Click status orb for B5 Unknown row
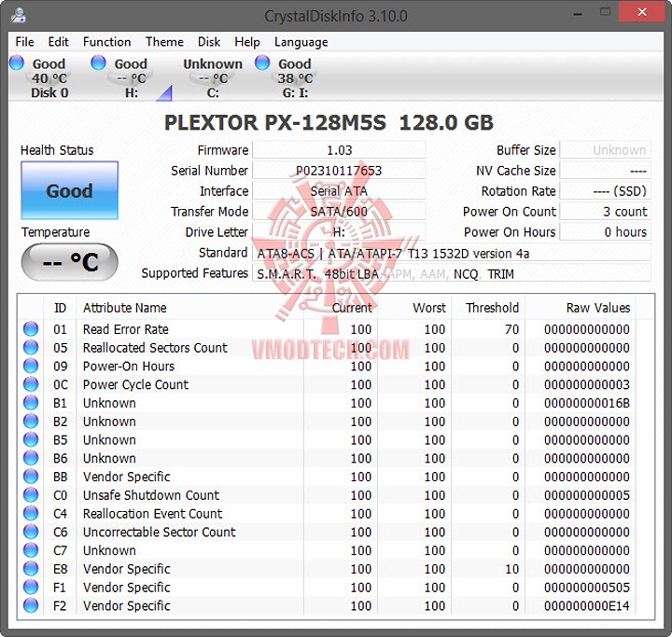This screenshot has width=672, height=637. tap(31, 439)
